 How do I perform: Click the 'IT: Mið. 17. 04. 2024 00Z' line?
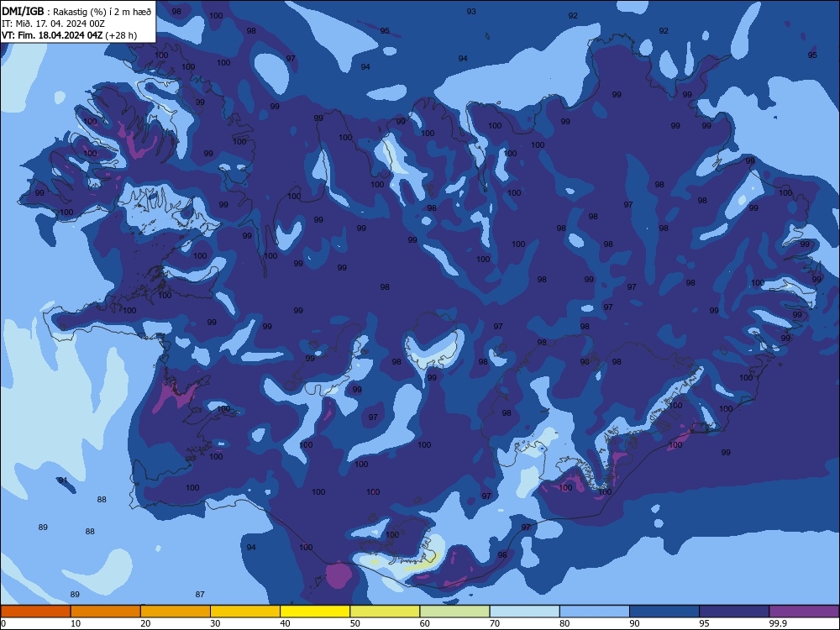[x=53, y=24]
